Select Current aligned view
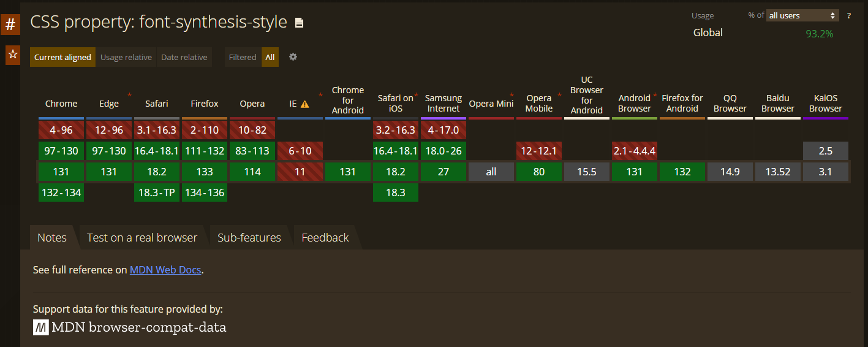 62,57
